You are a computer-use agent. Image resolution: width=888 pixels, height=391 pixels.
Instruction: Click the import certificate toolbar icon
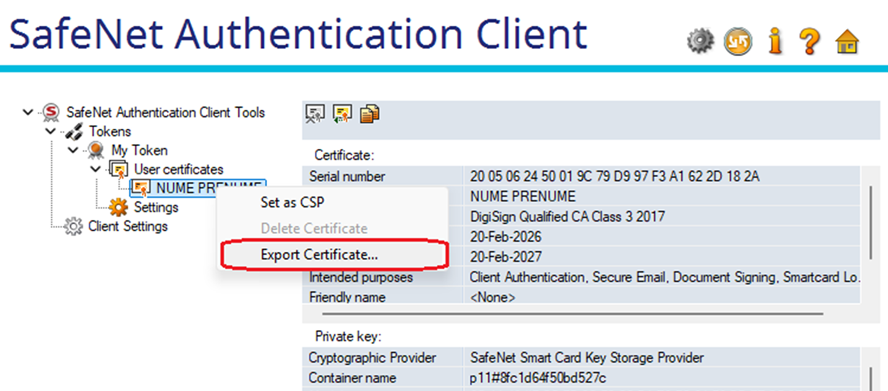[342, 113]
